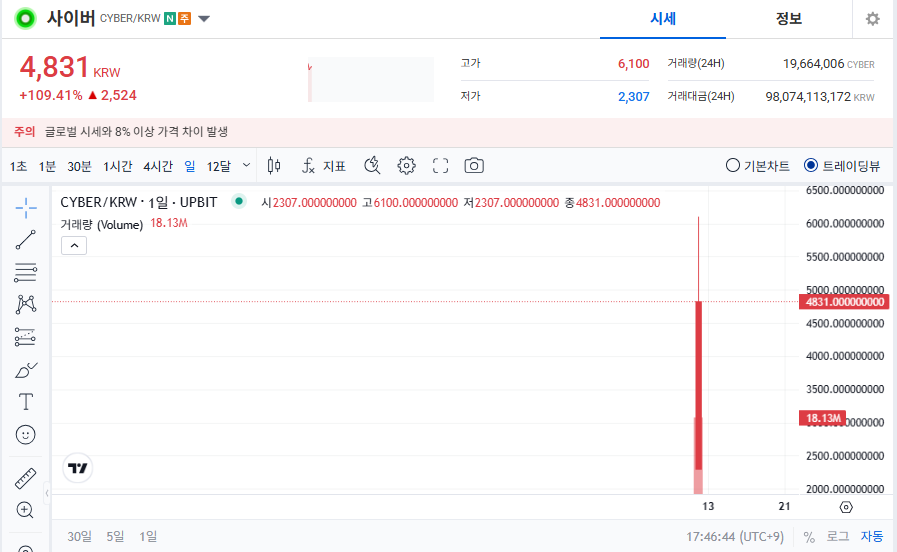Select the ruler measure tool

26,478
